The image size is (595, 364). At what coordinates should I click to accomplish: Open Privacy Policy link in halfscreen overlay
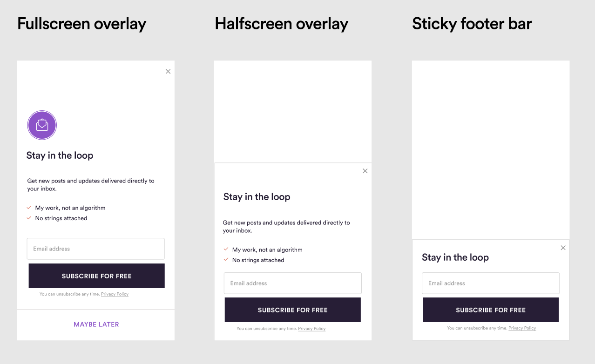click(x=312, y=329)
